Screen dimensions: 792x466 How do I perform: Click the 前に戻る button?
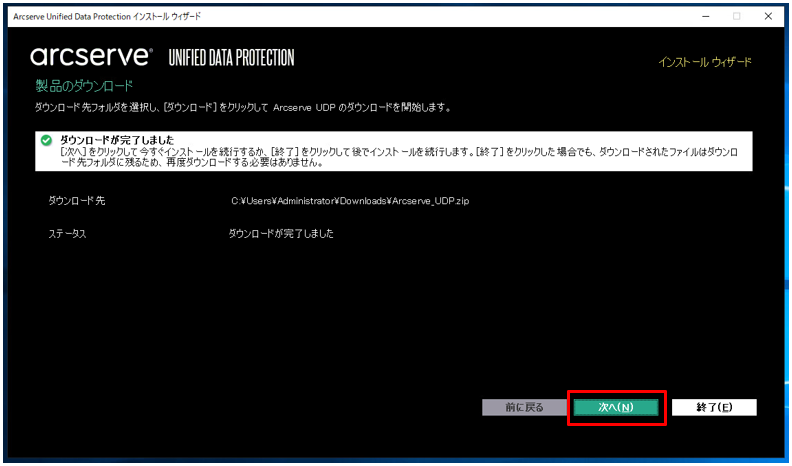pos(524,407)
